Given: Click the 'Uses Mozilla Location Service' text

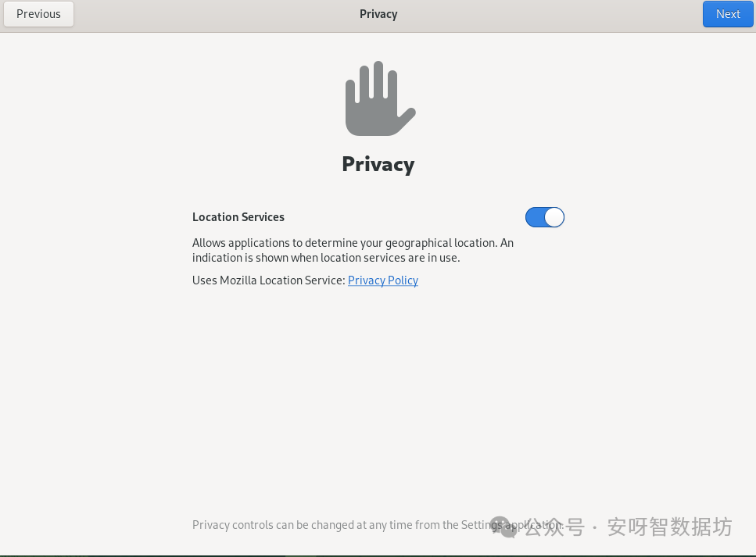Looking at the screenshot, I should pos(269,280).
